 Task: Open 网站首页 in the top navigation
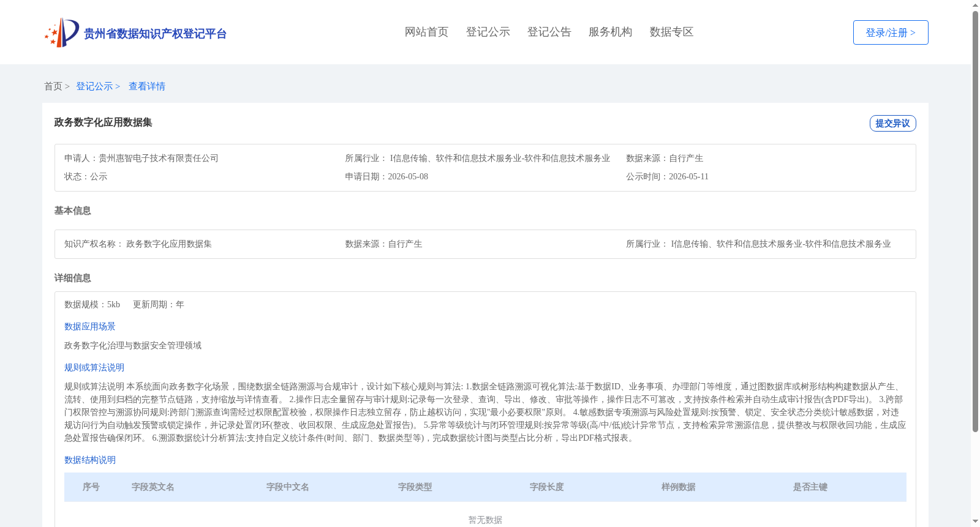point(426,32)
